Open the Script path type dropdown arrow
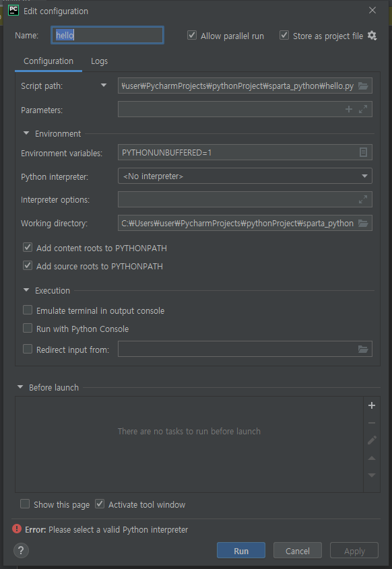 tap(104, 86)
